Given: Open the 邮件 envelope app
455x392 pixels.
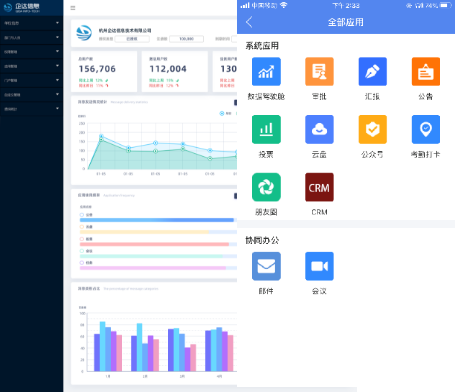Looking at the screenshot, I should click(x=266, y=266).
